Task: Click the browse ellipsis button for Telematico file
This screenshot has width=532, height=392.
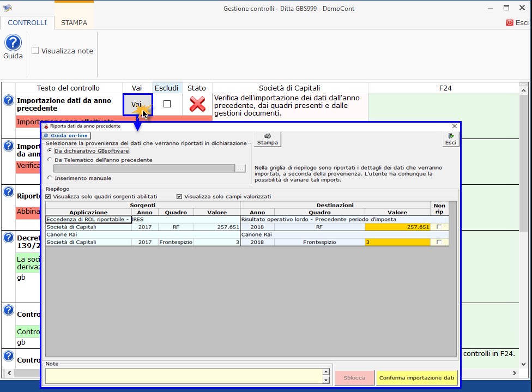Action: pos(240,169)
